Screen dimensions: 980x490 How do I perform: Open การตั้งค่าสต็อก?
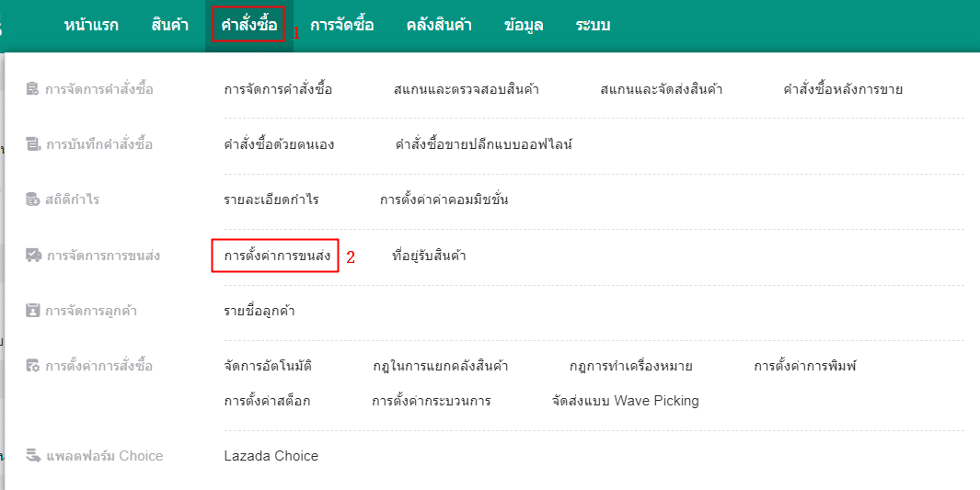pyautogui.click(x=267, y=401)
